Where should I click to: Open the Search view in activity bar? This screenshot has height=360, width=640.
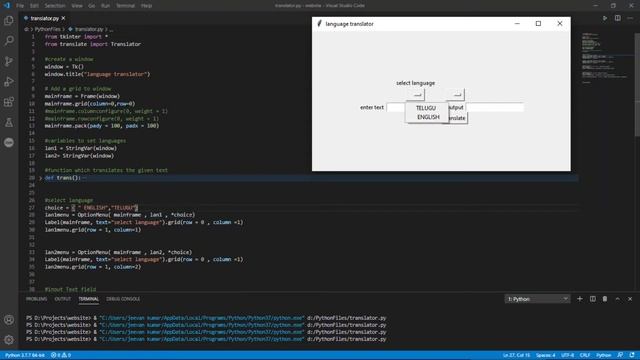click(9, 40)
